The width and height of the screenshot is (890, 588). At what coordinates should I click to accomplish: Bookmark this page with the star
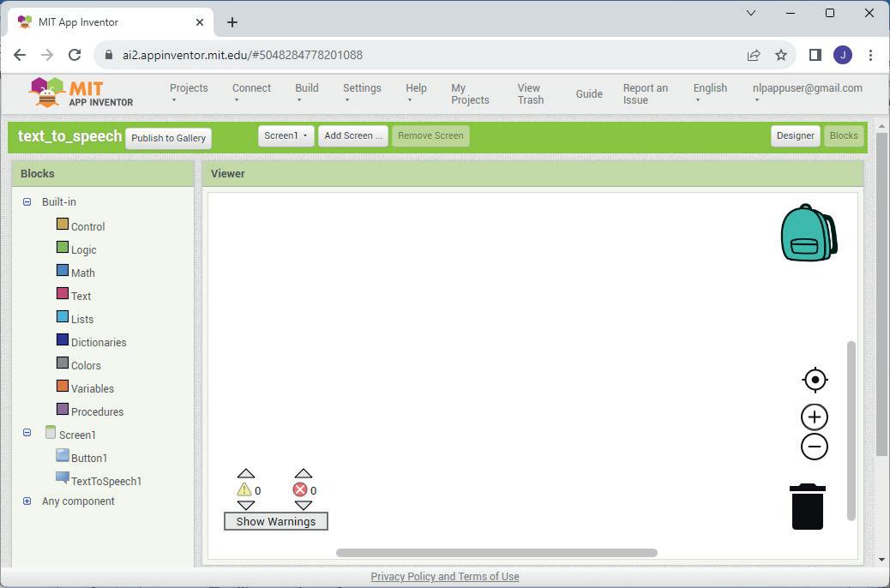click(x=781, y=55)
